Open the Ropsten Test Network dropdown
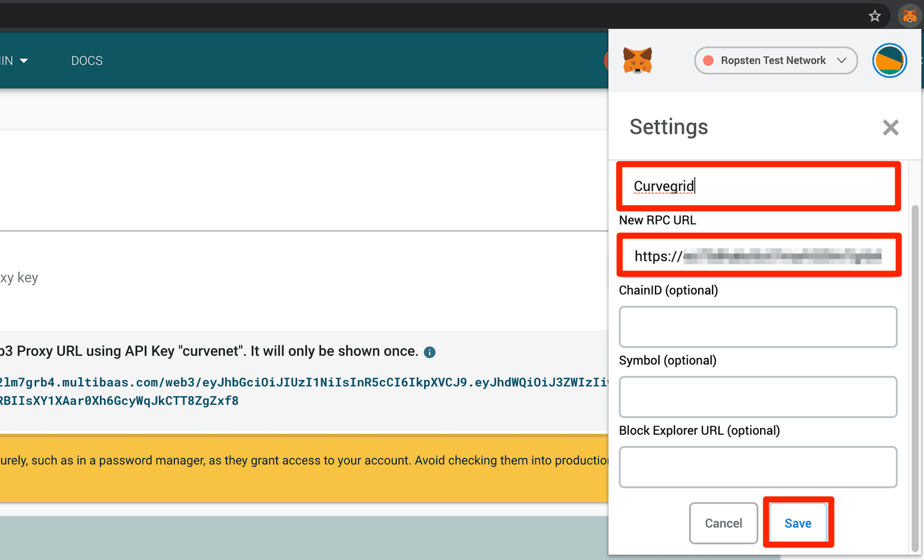The image size is (924, 560). tap(776, 60)
